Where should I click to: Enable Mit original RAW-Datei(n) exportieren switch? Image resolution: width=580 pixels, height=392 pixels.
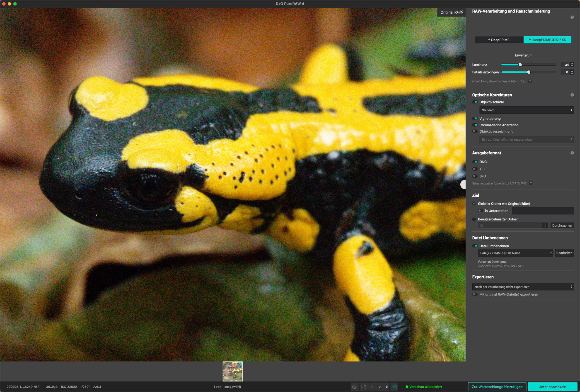coord(475,294)
